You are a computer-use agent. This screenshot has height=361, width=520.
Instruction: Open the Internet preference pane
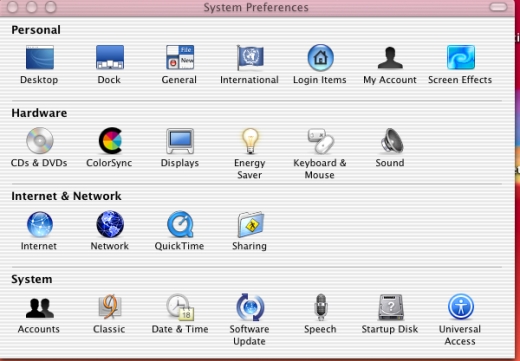point(40,224)
